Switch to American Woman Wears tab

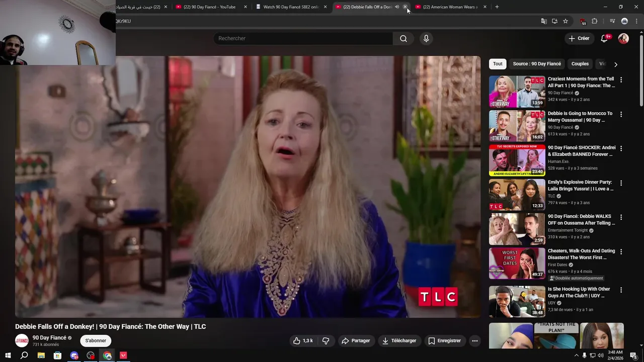tap(450, 7)
